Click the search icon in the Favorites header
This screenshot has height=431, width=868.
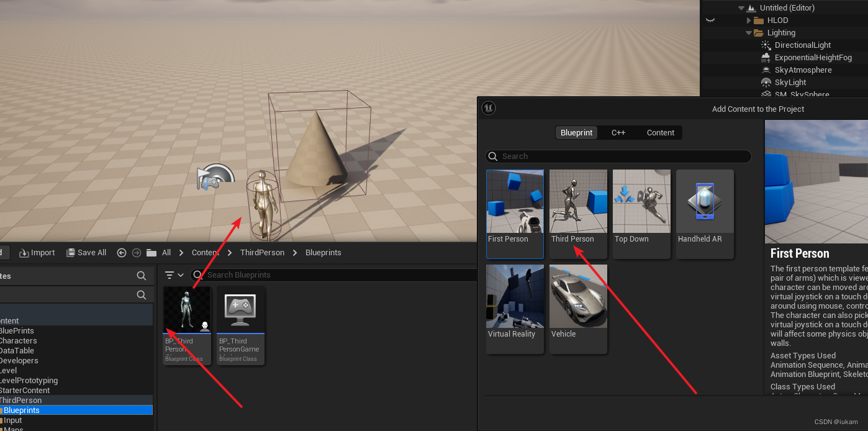[142, 276]
